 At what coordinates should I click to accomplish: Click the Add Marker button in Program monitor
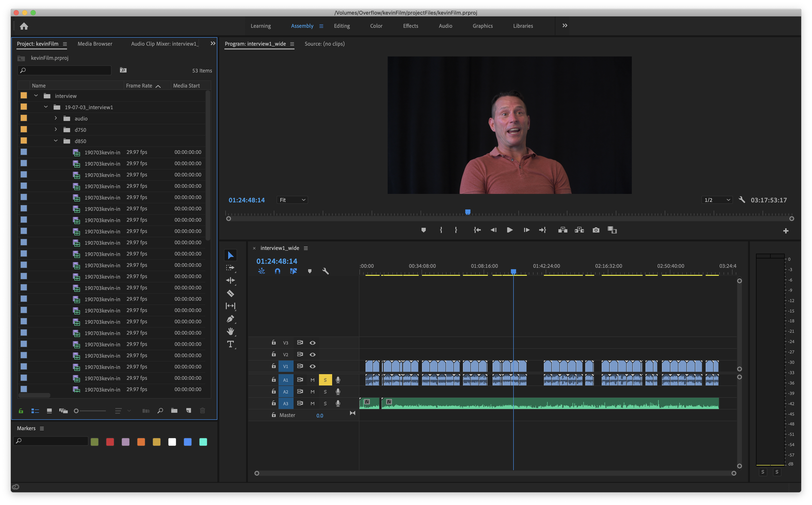pyautogui.click(x=423, y=230)
